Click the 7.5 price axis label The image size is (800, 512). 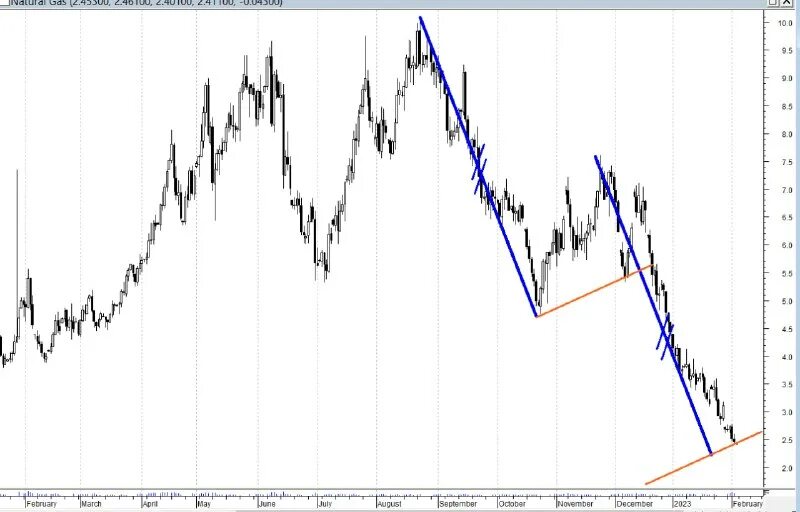point(786,162)
